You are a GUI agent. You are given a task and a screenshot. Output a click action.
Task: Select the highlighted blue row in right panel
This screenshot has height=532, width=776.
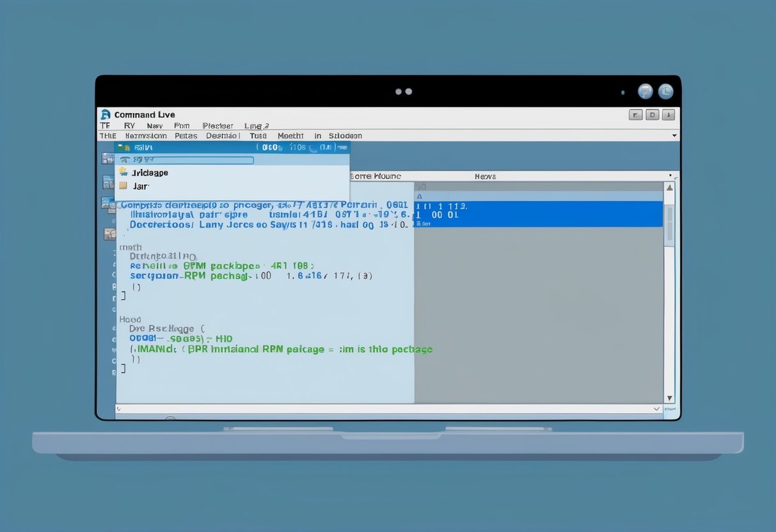click(x=537, y=214)
